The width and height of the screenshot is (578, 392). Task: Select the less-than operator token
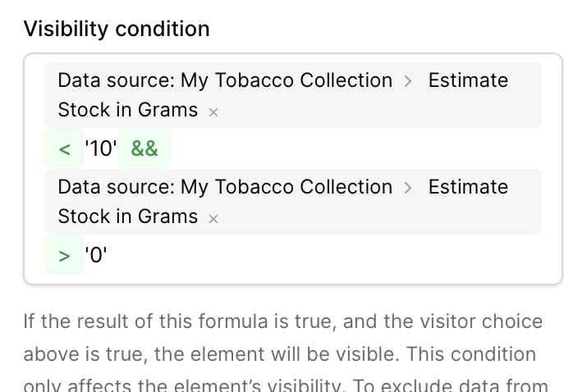[65, 148]
